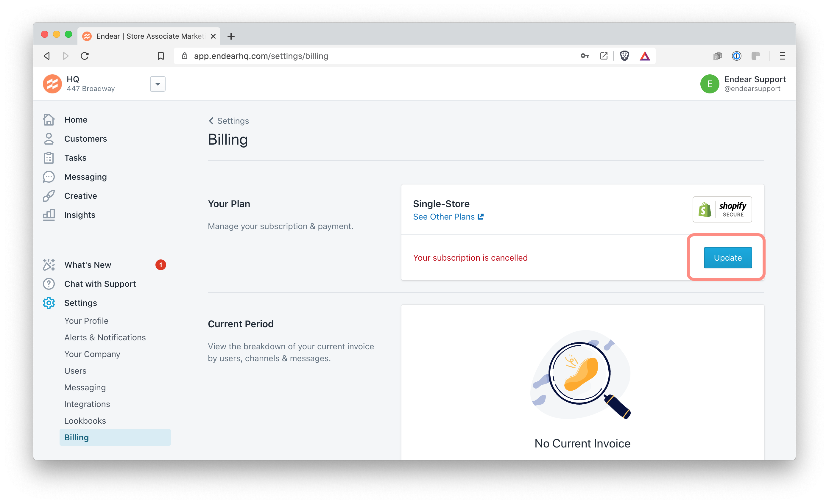Click the browser hamburger menu icon
Screen dimensions: 829x504
pos(782,56)
